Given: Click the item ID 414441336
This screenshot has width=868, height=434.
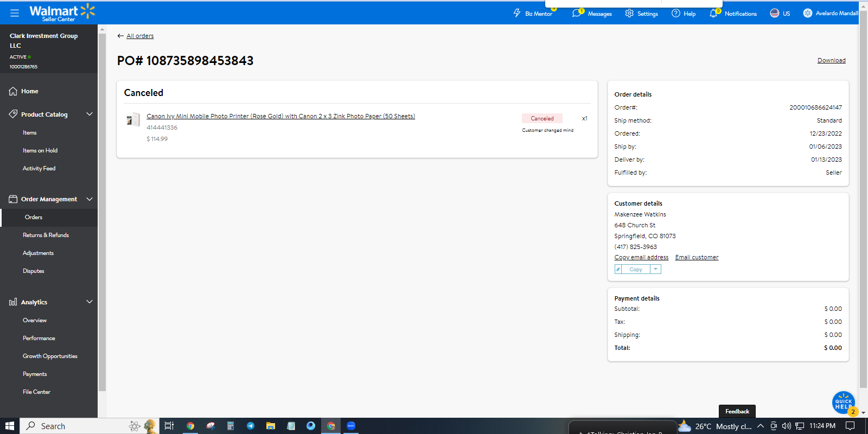Looking at the screenshot, I should click(162, 127).
